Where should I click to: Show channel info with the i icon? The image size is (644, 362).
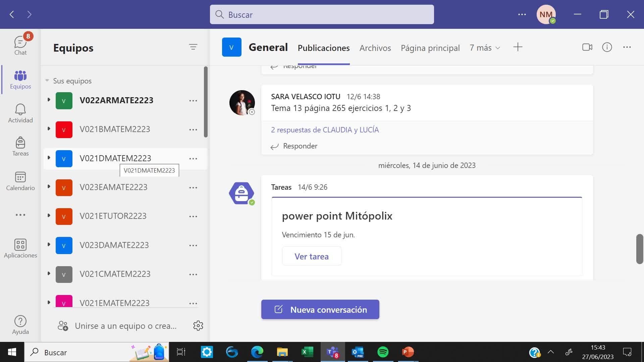click(x=607, y=47)
